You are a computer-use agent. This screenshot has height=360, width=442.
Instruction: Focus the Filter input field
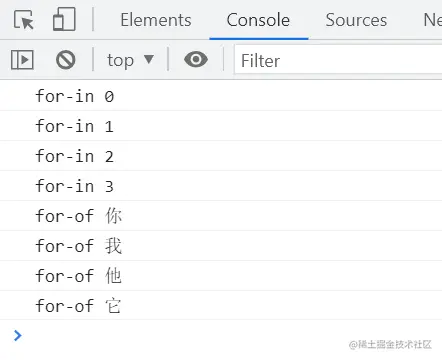click(338, 60)
